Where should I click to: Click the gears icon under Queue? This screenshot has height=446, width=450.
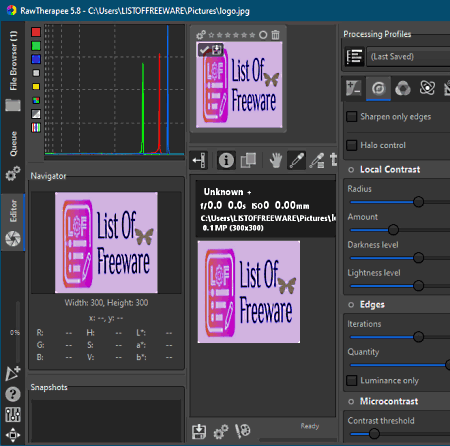(13, 173)
